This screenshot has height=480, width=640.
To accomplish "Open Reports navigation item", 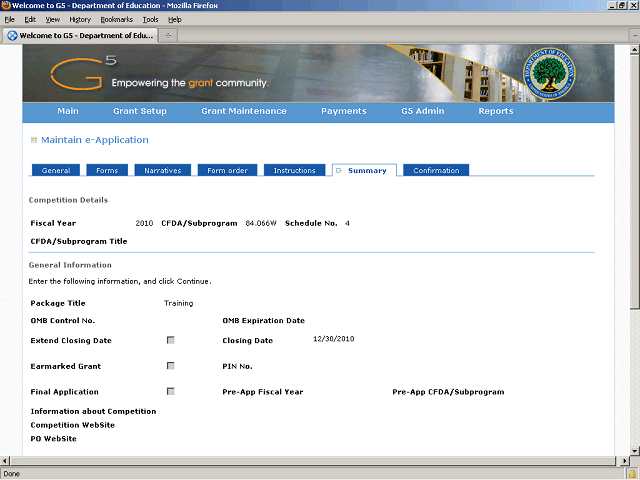I will 496,111.
